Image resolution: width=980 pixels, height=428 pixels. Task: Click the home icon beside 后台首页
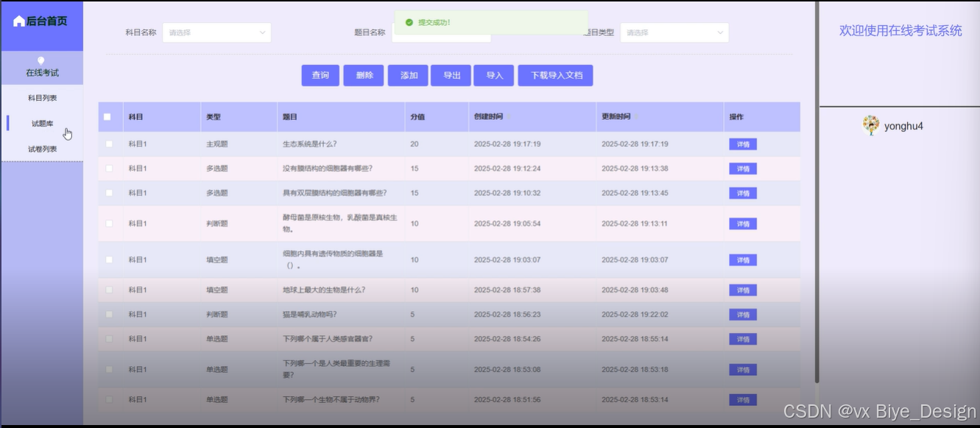(x=19, y=21)
